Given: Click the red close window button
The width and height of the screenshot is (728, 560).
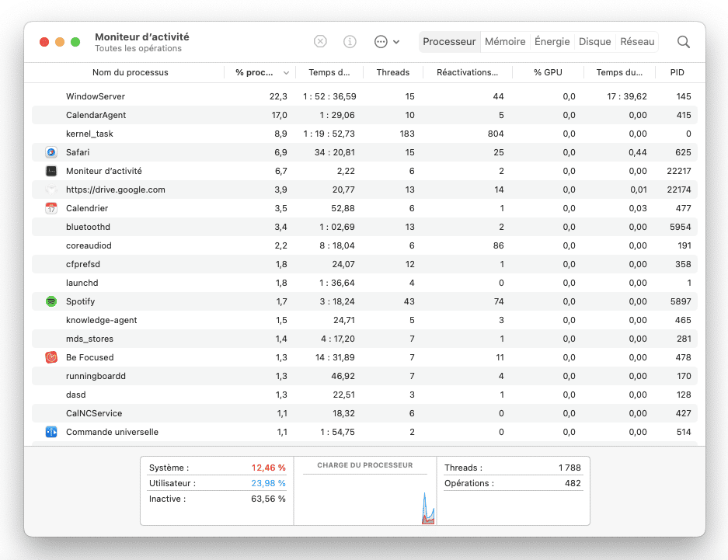Looking at the screenshot, I should point(44,42).
